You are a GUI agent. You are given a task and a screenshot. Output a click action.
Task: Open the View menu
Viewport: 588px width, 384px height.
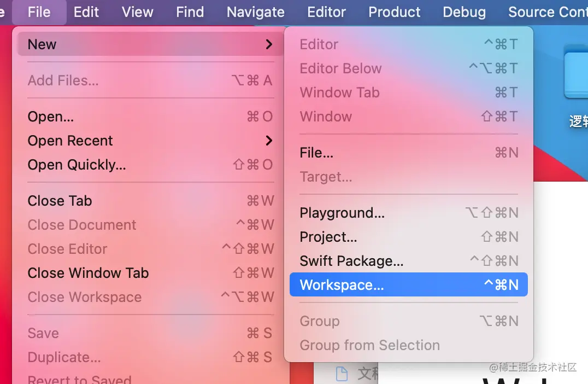point(138,12)
